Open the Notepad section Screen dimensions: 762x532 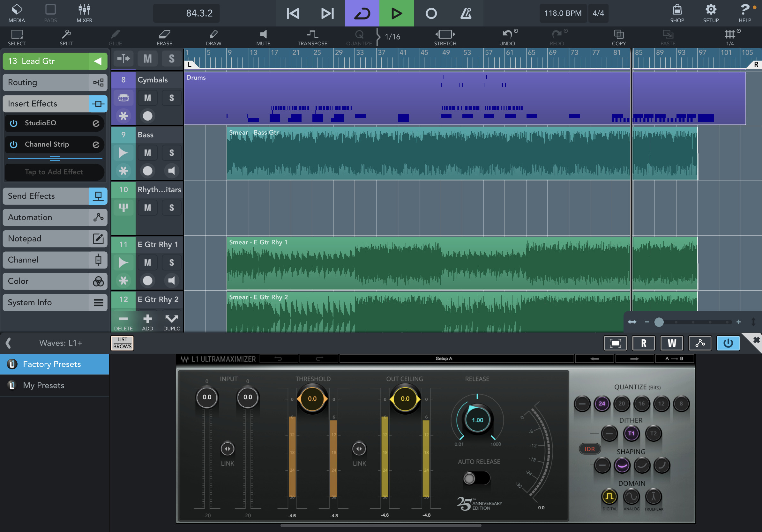[55, 239]
